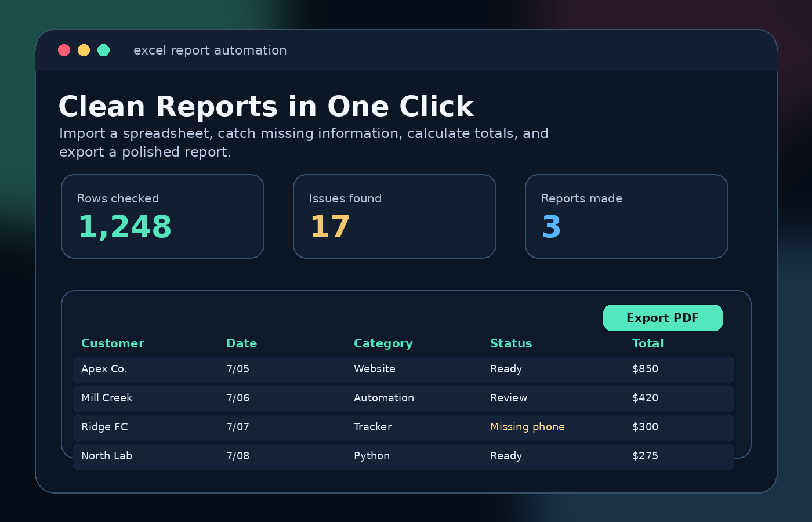Click the 7/05 date cell

pyautogui.click(x=238, y=369)
